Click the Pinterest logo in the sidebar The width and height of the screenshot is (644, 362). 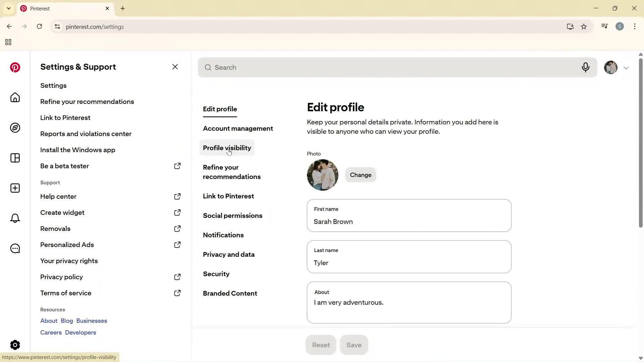point(15,67)
